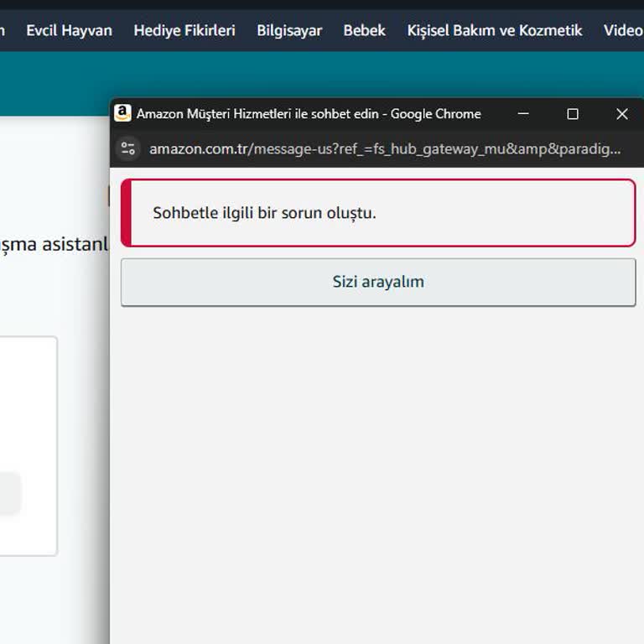644x644 pixels.
Task: Open Kişisel Bakım ve Kozmetik category
Action: pos(495,31)
